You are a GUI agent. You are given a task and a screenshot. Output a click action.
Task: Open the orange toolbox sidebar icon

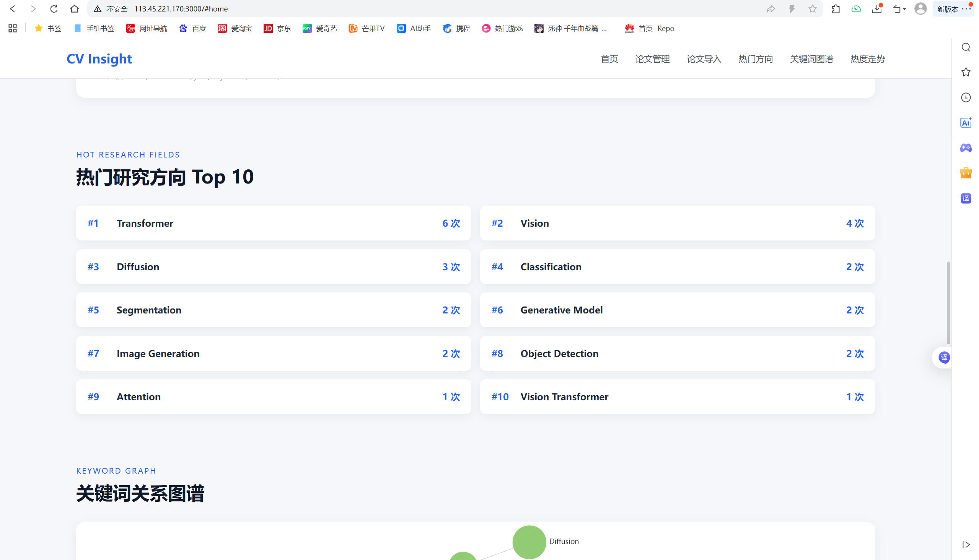pyautogui.click(x=966, y=173)
